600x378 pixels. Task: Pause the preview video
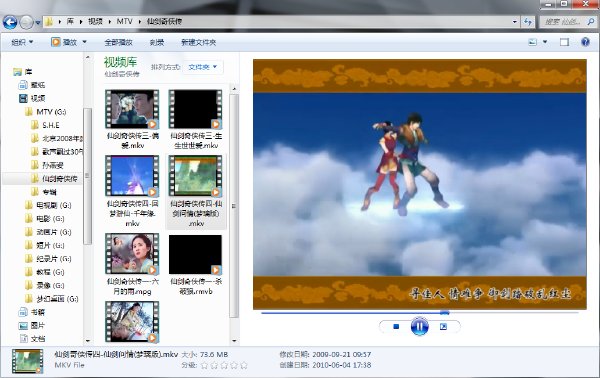(x=419, y=327)
